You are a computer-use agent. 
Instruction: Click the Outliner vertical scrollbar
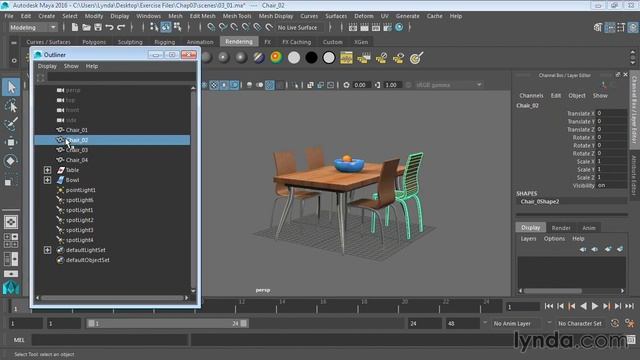[x=193, y=190]
